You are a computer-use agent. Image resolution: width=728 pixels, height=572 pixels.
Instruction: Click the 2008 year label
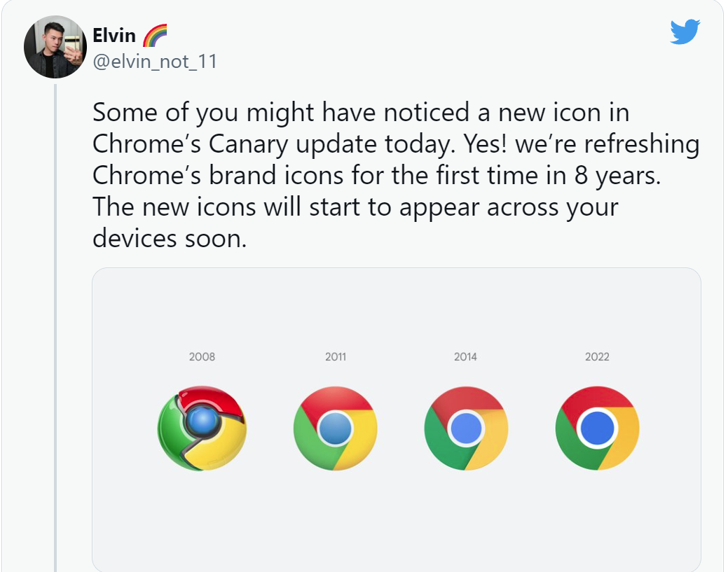(x=202, y=356)
